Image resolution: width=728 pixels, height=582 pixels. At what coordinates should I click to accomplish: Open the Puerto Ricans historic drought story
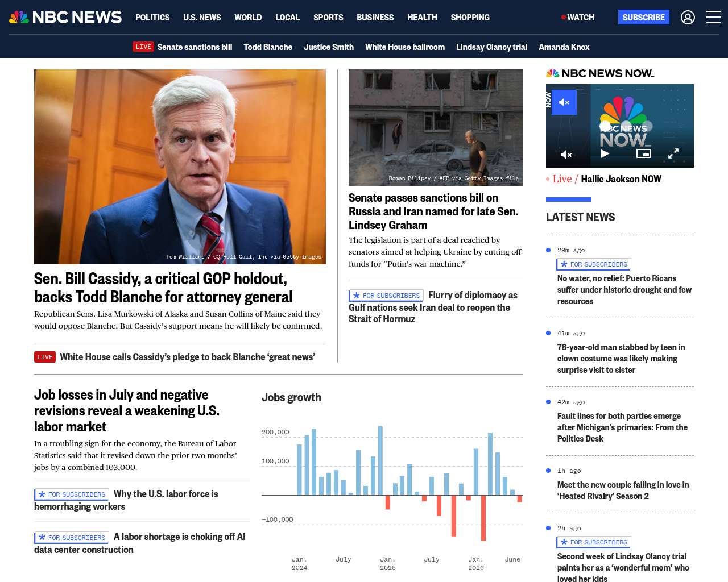(624, 290)
